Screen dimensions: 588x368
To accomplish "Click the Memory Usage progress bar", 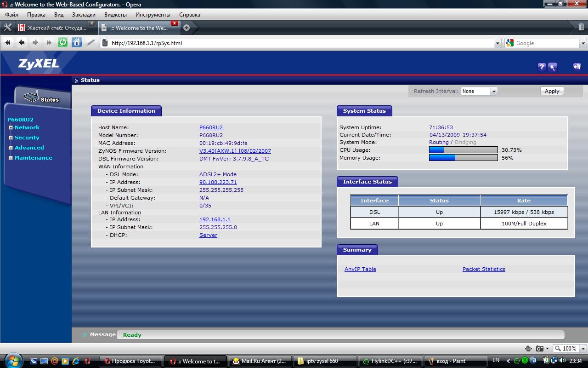I will coord(463,158).
